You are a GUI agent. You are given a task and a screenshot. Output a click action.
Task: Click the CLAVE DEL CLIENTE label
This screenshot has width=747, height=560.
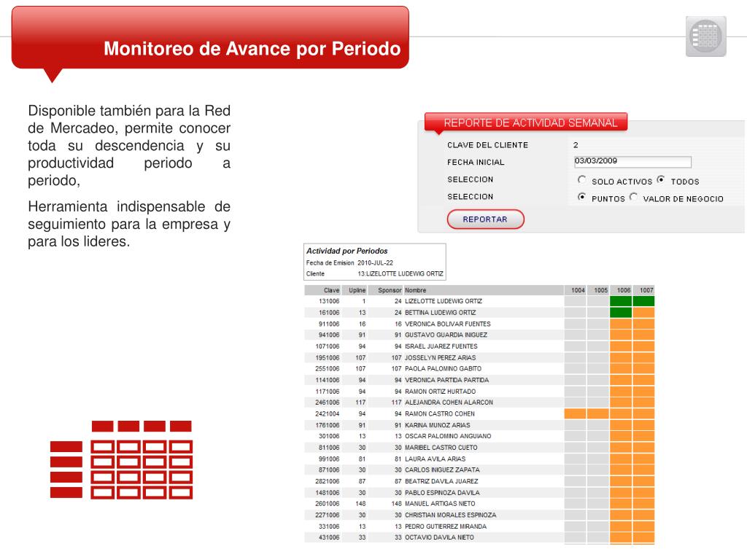[487, 145]
